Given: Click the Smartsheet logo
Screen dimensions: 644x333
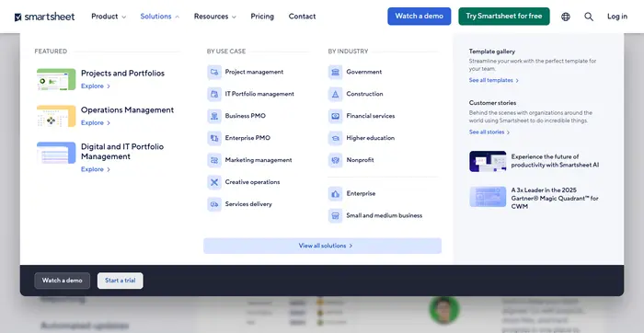Looking at the screenshot, I should (44, 17).
